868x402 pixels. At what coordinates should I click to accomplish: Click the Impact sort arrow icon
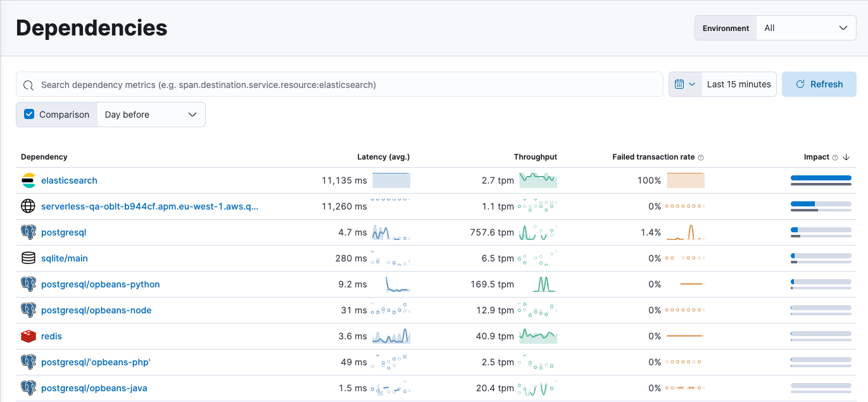pos(846,157)
